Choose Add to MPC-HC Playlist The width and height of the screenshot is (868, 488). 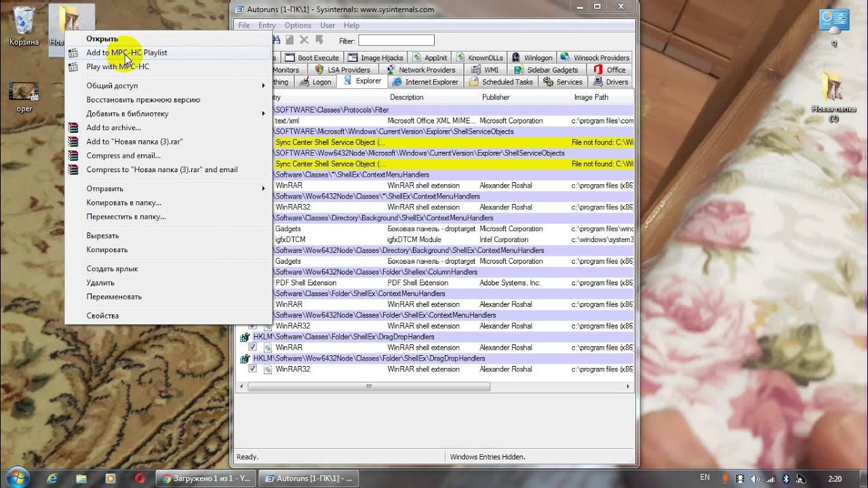point(168,52)
